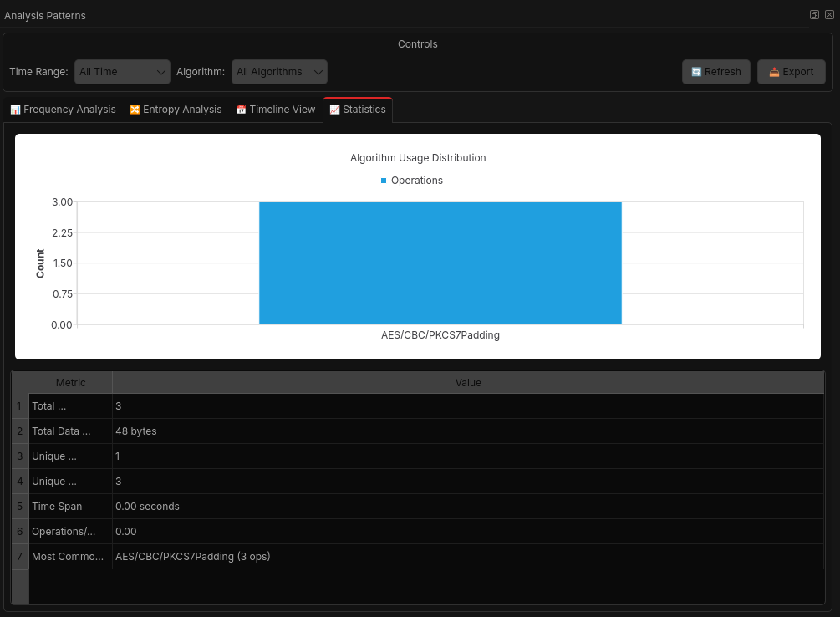840x617 pixels.
Task: Close the Analysis Patterns panel
Action: coord(829,15)
